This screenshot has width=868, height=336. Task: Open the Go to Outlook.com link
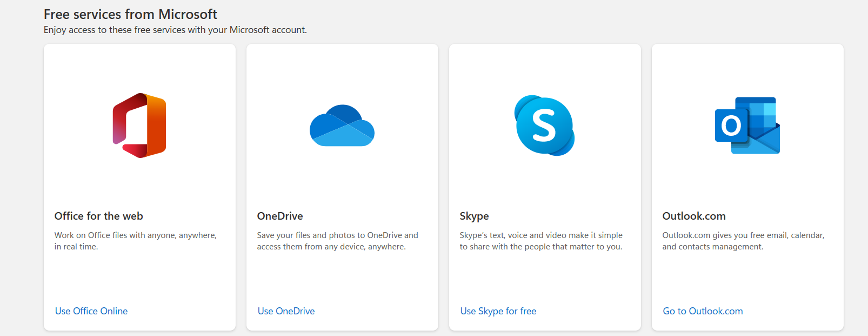pyautogui.click(x=703, y=311)
